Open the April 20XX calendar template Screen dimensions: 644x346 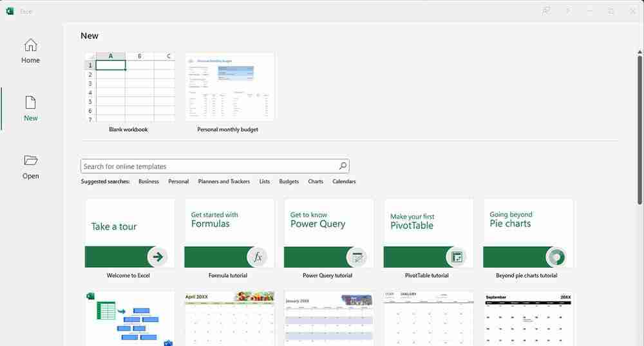229,318
